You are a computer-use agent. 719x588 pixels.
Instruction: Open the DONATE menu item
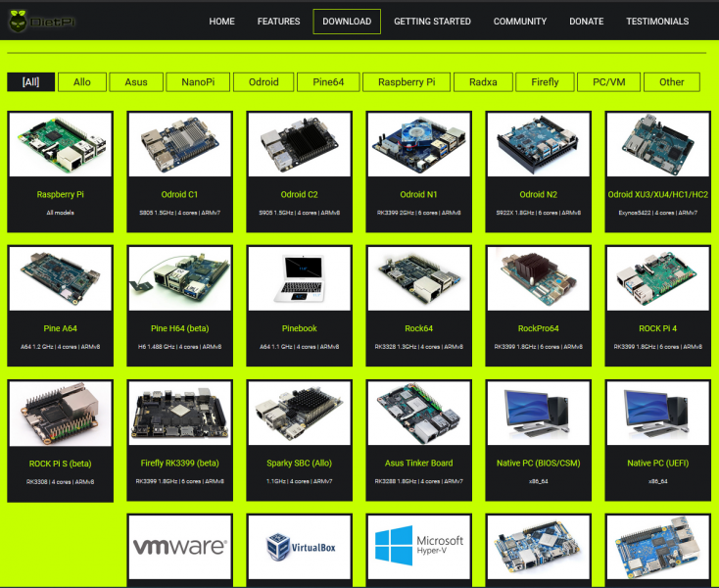point(586,22)
